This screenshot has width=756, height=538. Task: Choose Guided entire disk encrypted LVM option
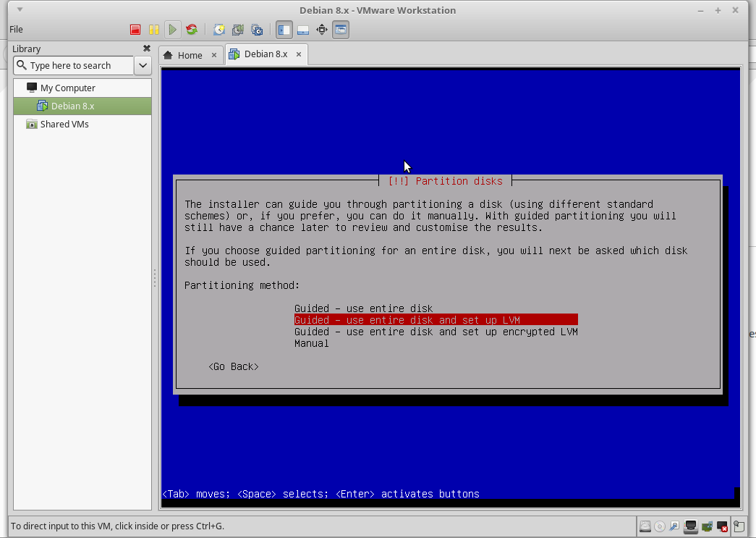pyautogui.click(x=436, y=332)
